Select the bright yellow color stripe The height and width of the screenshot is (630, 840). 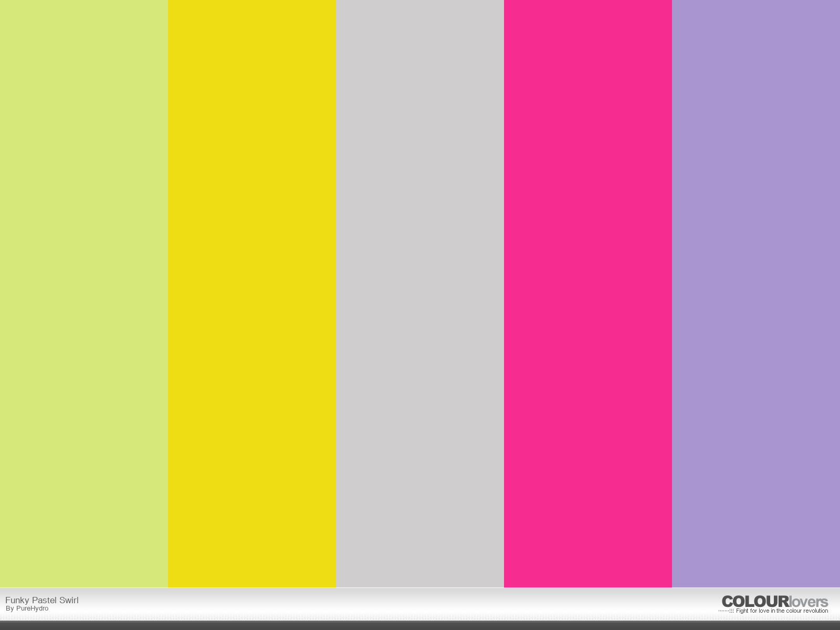click(x=252, y=294)
